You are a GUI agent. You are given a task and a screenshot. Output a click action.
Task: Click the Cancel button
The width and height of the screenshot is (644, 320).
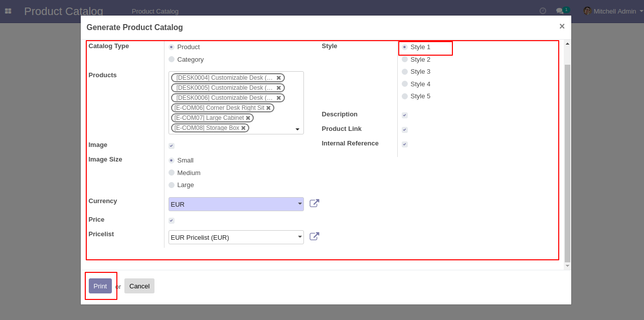click(x=139, y=286)
